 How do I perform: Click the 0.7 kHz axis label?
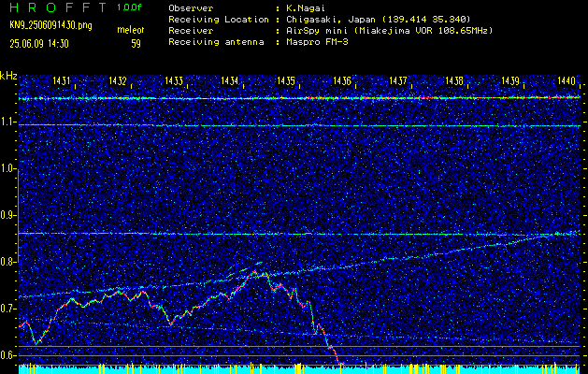[x=8, y=309]
